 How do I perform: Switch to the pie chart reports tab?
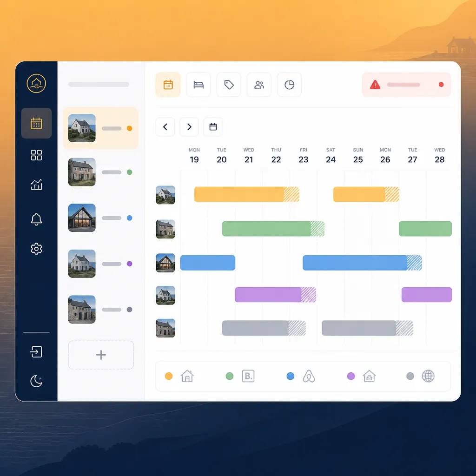coord(289,85)
